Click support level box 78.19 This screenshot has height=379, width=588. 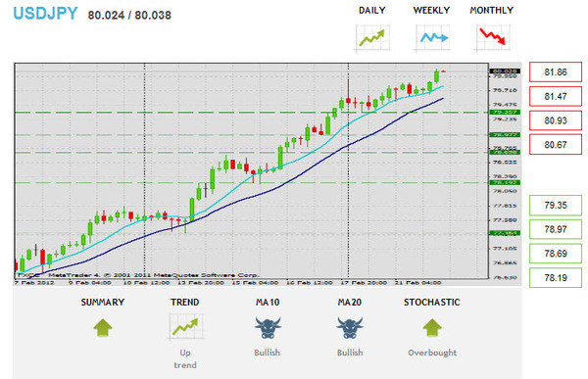(556, 278)
